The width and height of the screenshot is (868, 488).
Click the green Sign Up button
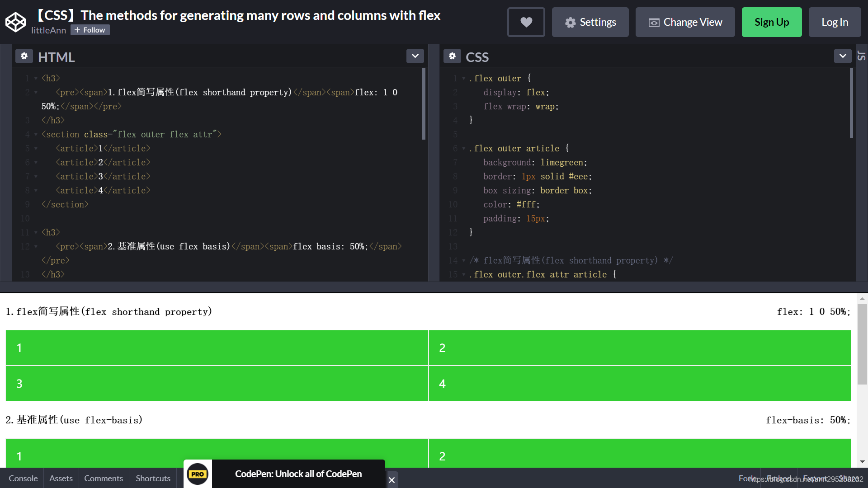[771, 22]
